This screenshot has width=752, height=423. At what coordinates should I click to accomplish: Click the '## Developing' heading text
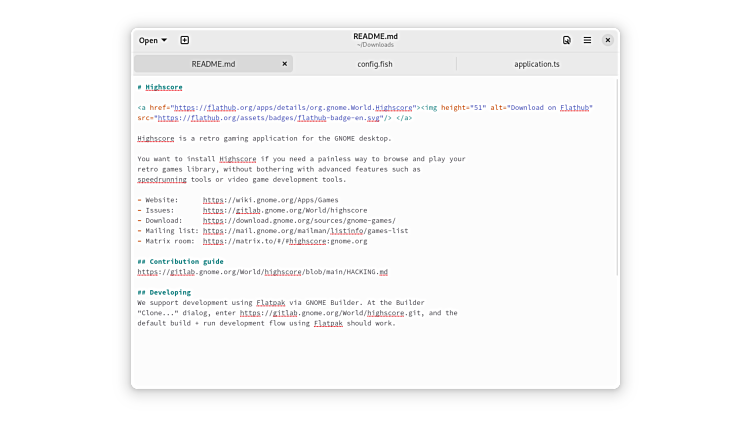tap(163, 292)
